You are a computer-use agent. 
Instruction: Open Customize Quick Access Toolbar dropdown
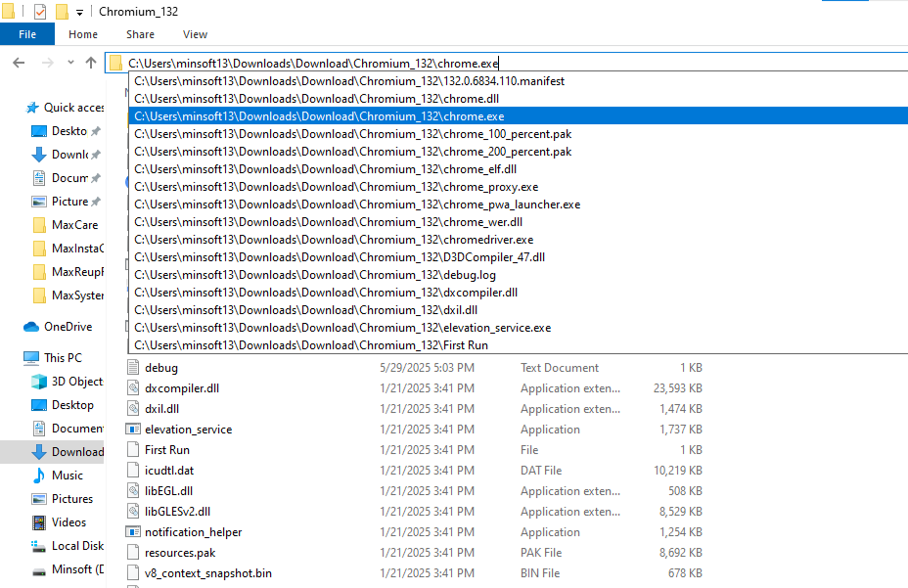tap(79, 12)
